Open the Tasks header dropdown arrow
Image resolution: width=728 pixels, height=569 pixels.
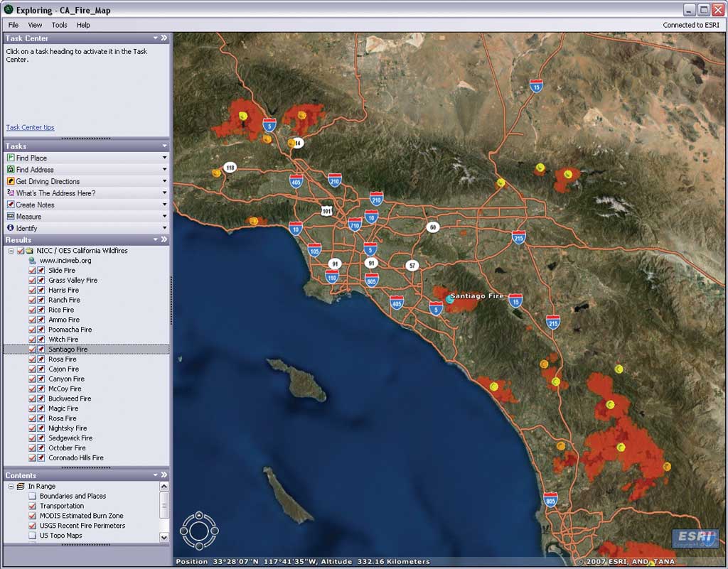(164, 146)
